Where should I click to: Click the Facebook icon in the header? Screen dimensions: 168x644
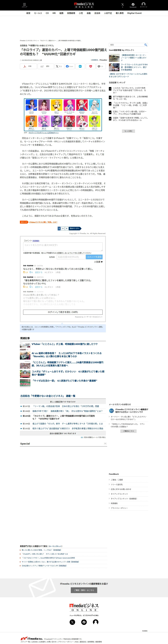pyautogui.click(x=133, y=5)
